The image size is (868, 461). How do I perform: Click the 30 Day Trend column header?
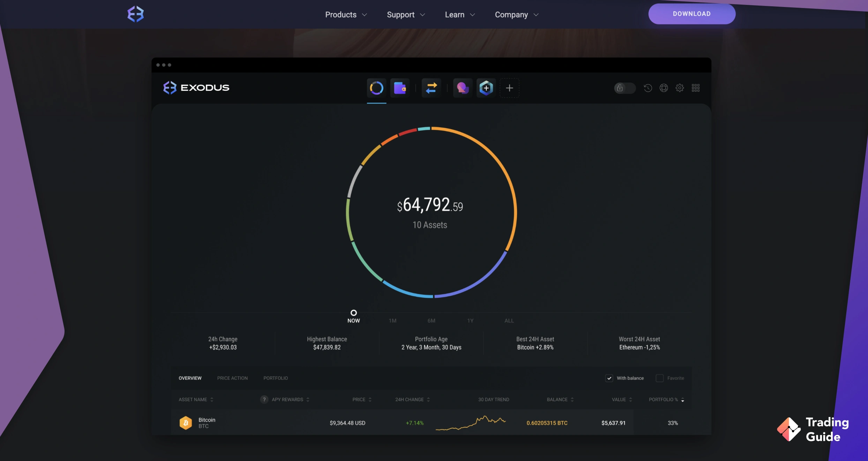[x=493, y=400]
